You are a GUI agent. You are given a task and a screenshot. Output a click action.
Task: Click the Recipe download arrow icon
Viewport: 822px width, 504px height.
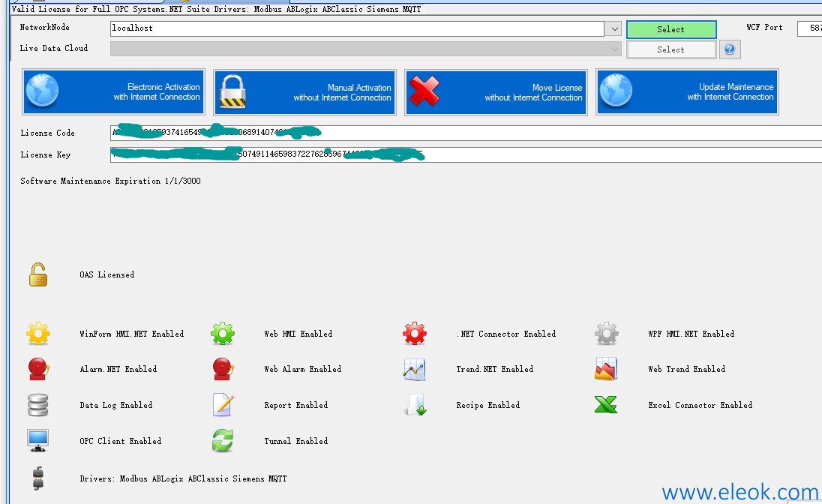click(x=415, y=405)
